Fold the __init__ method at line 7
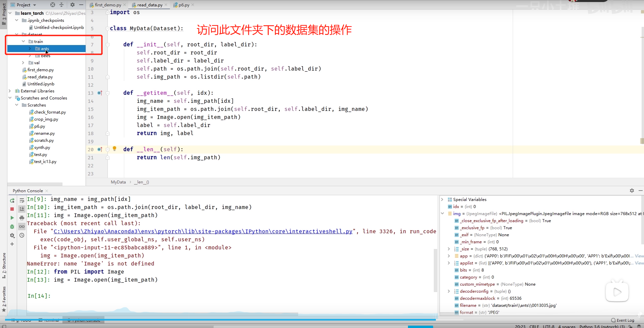The image size is (644, 328). pyautogui.click(x=108, y=44)
